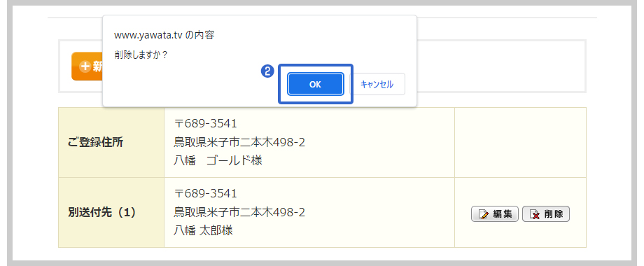
Task: Click 鳥取県米子市 address in 別送付先 row
Action: pos(239,212)
